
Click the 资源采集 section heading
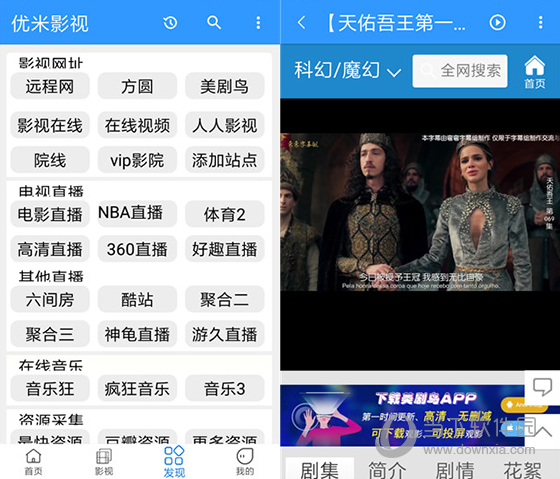click(51, 419)
